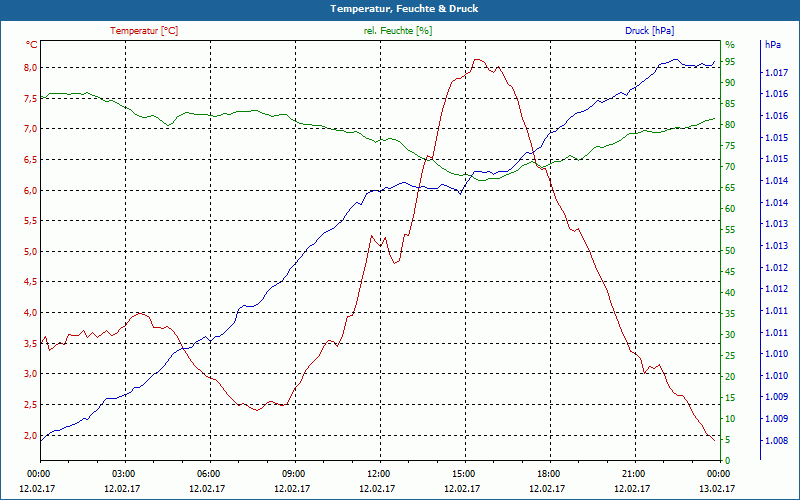Click the "7,5" temperature axis tick
Image resolution: width=800 pixels, height=500 pixels.
coord(30,98)
